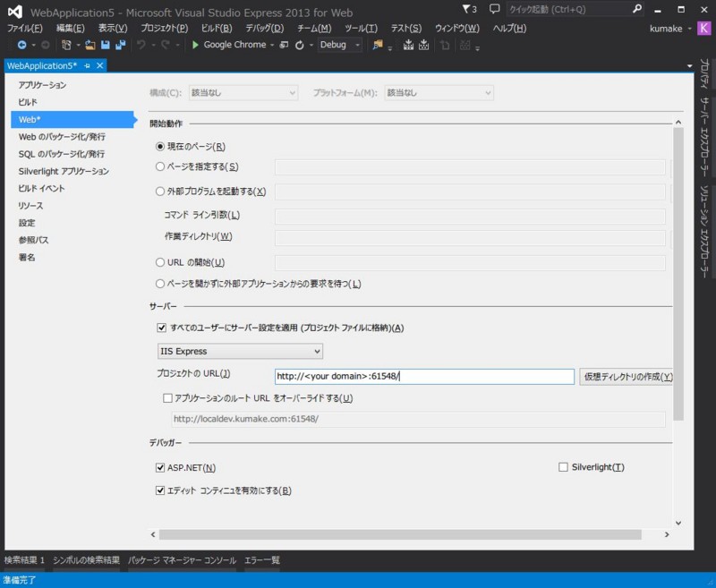Open the ソリューション エクスプローラー side panel

[704, 232]
